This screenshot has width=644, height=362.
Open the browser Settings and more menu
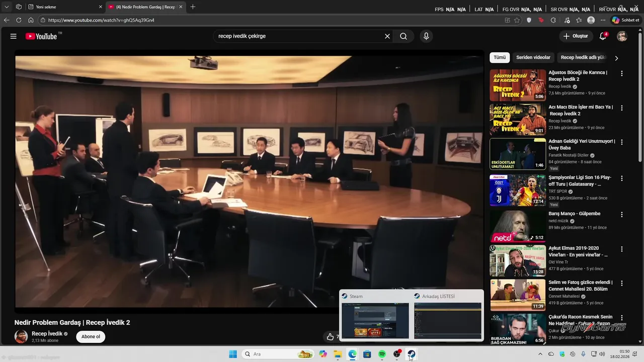tap(603, 20)
